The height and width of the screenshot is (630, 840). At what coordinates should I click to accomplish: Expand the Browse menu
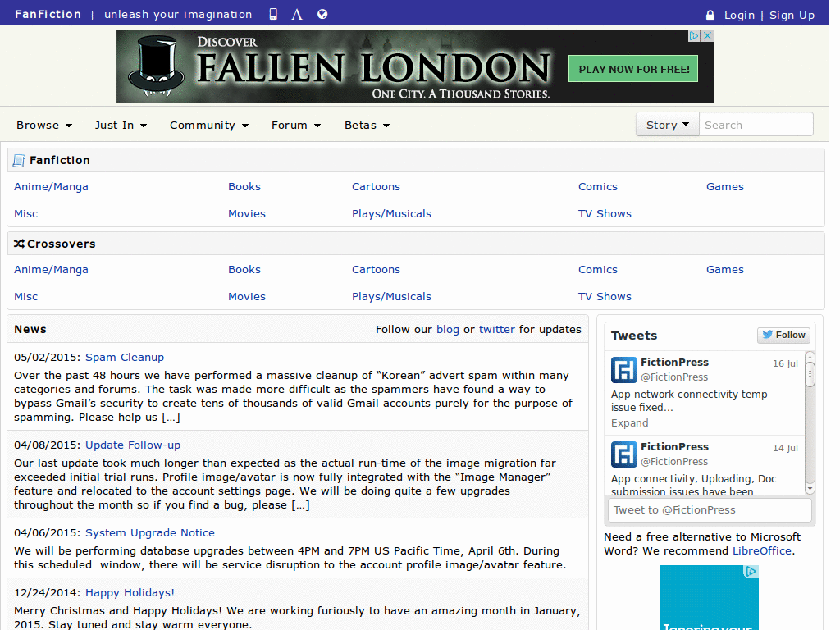(43, 125)
